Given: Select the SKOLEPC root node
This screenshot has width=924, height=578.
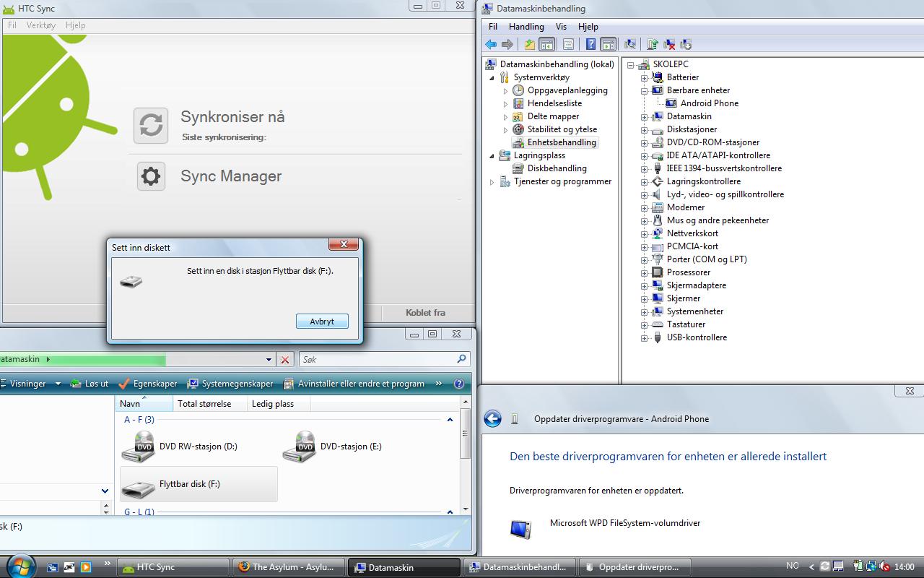Looking at the screenshot, I should pos(671,64).
